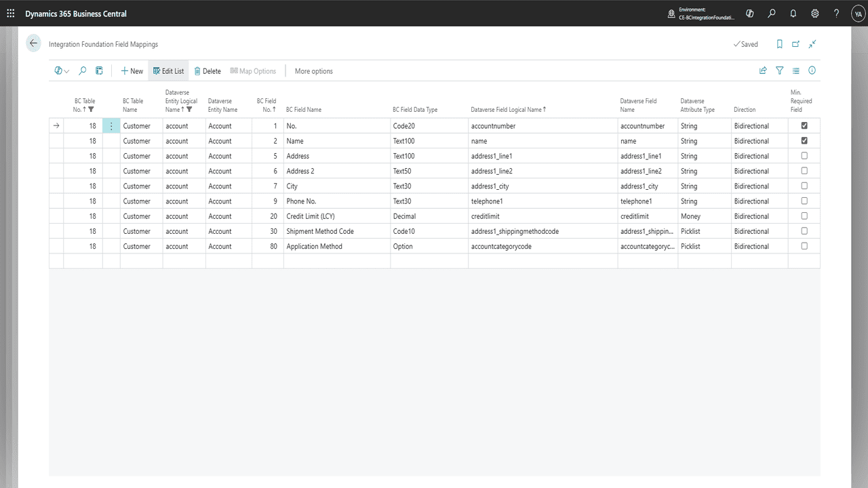Open the YA user account avatar
Image resolution: width=868 pixels, height=488 pixels.
(858, 14)
